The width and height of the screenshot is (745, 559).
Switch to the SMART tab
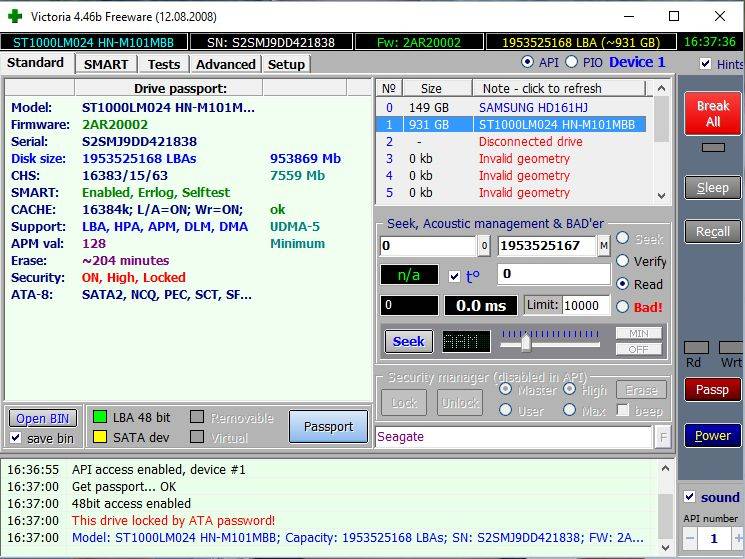tap(106, 64)
